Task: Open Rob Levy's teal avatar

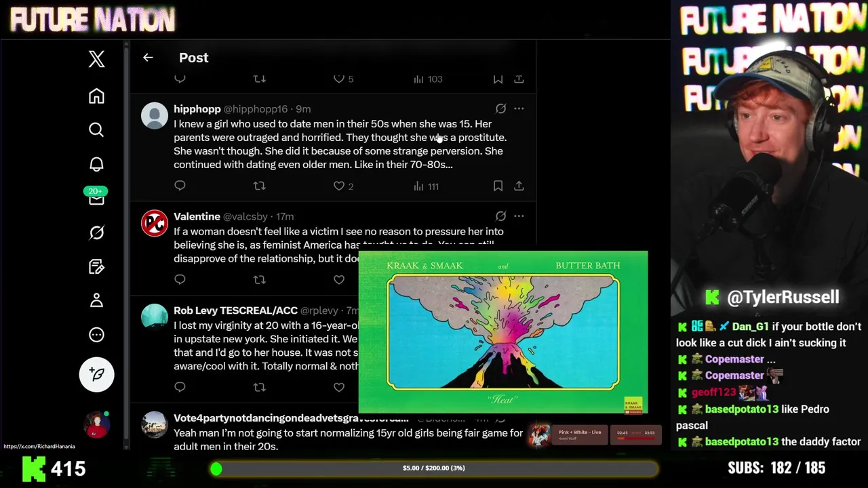Action: point(155,317)
